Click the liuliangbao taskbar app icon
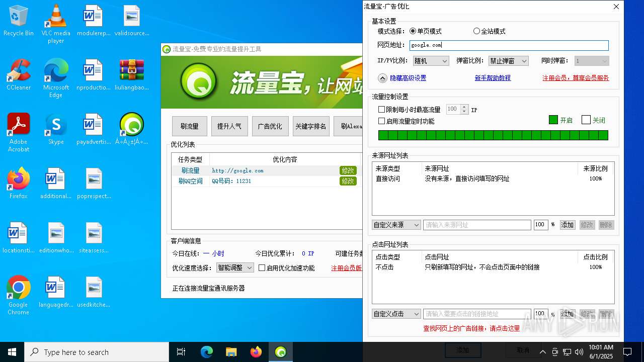 tap(281, 352)
